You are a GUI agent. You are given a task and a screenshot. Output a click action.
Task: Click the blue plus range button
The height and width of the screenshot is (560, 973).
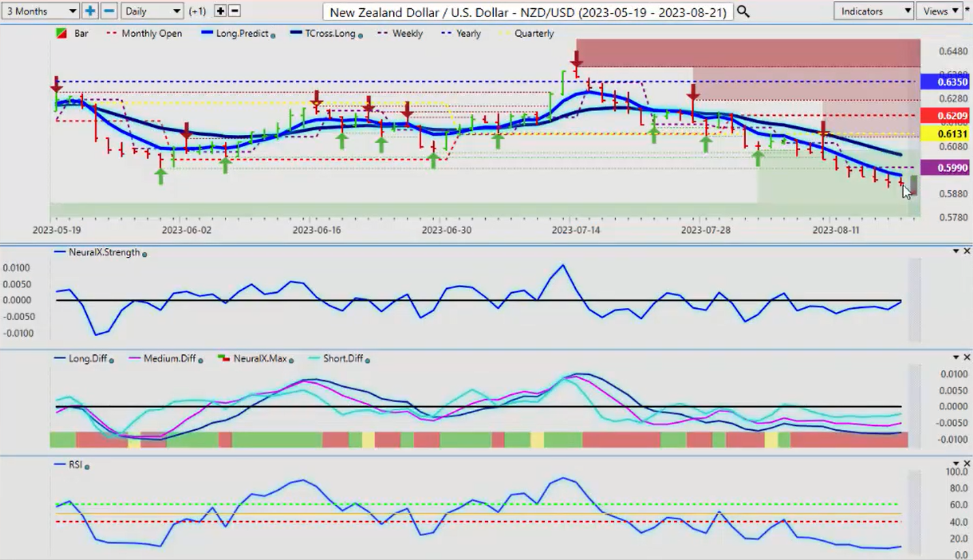coord(90,11)
